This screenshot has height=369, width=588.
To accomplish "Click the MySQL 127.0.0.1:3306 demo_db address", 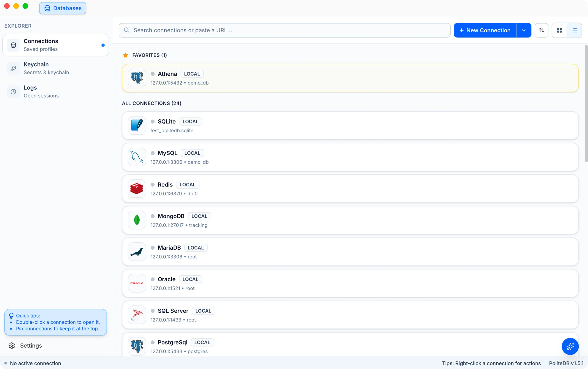I will pyautogui.click(x=179, y=162).
